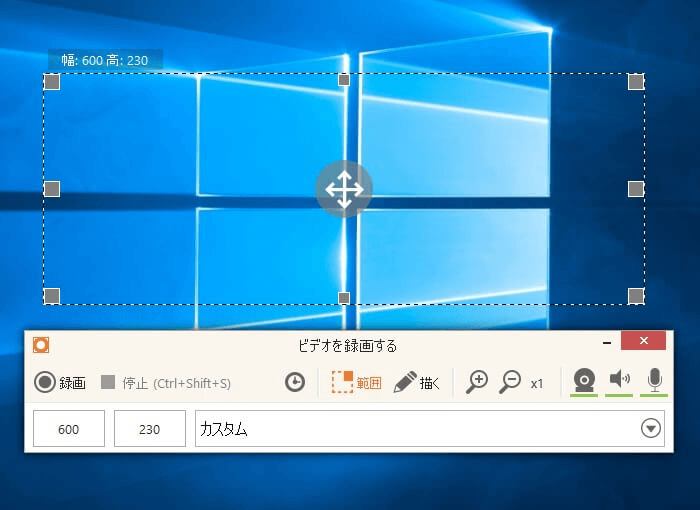The height and width of the screenshot is (510, 700).
Task: Click the top-right corner selection handle
Action: (x=636, y=82)
